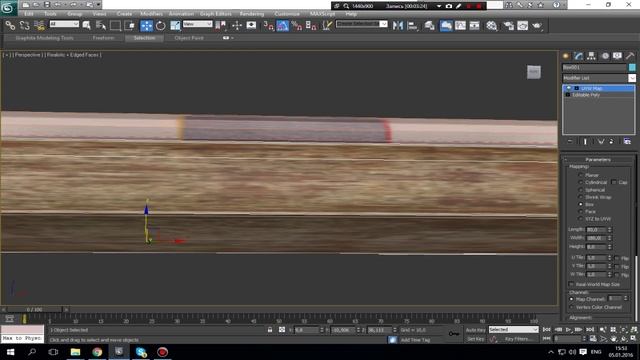Click Add Time Tag
The image size is (640, 360).
415,340
